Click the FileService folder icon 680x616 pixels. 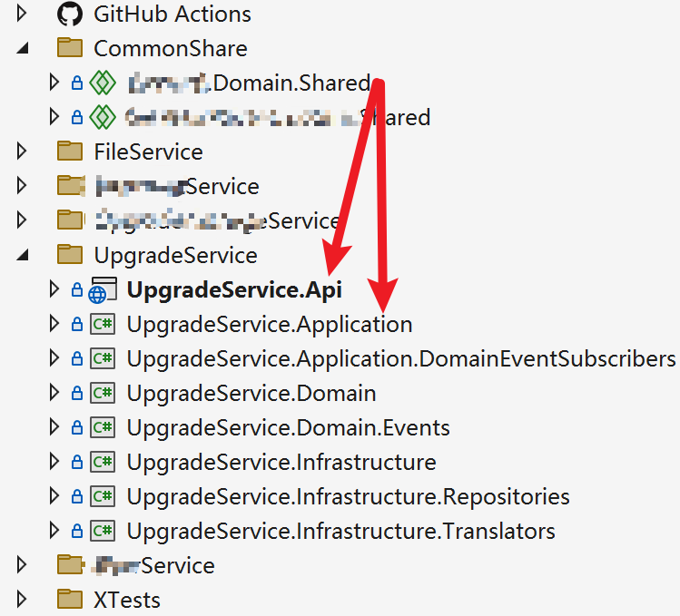pos(69,152)
